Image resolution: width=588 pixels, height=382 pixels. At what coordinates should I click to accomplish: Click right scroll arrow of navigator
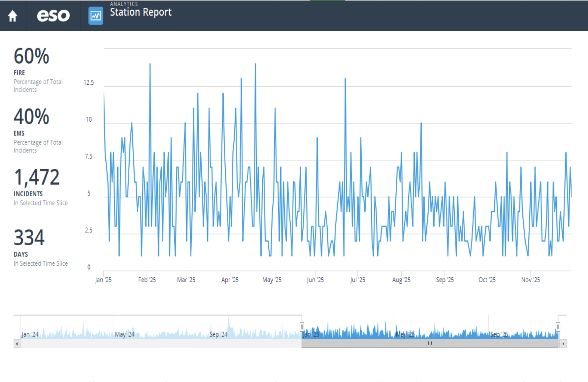(563, 344)
